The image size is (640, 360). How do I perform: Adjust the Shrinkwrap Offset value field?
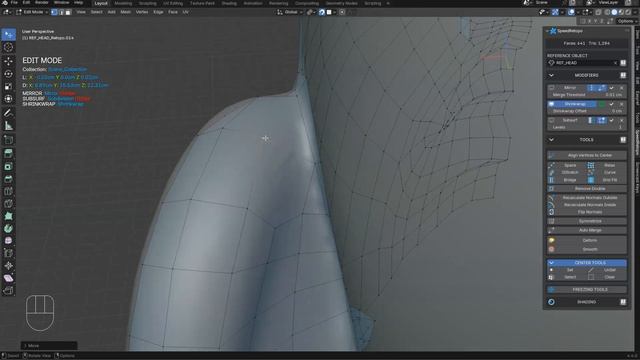click(587, 111)
